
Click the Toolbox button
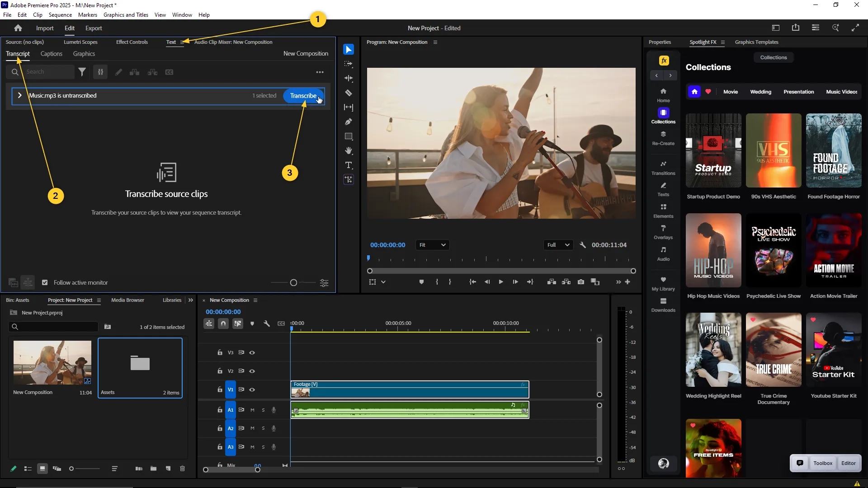tap(822, 463)
